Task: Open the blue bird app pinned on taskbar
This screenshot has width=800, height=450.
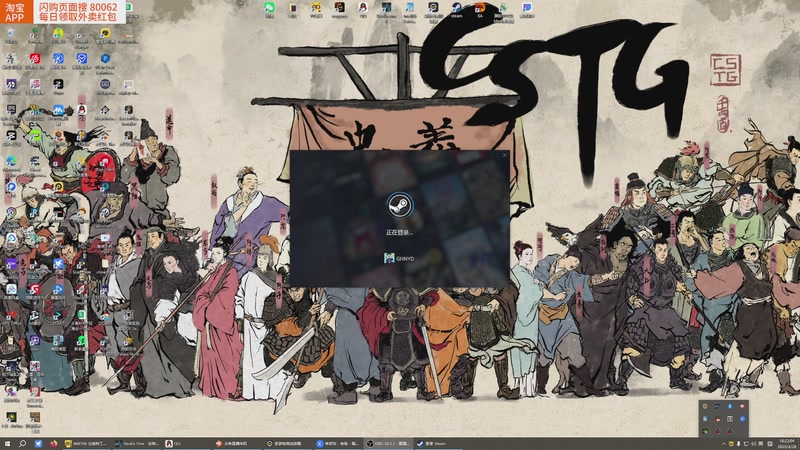Action: click(x=38, y=444)
